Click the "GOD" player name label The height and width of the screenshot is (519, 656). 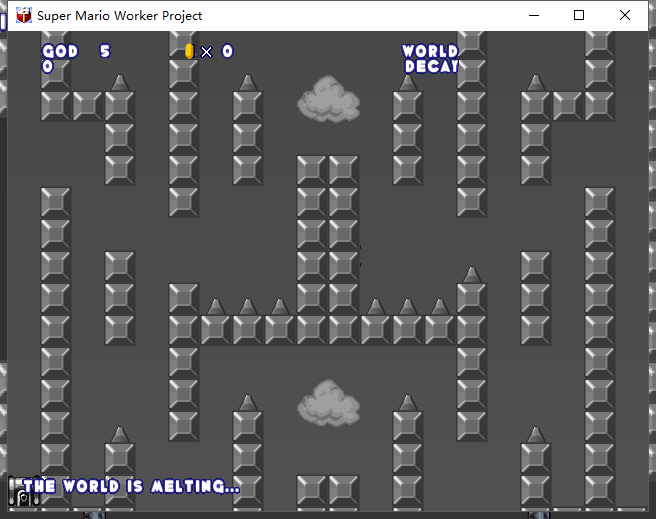(x=60, y=51)
